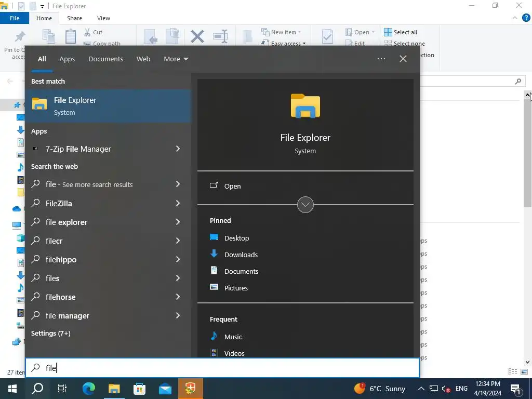Image resolution: width=532 pixels, height=399 pixels.
Task: Open weather widget showing 6°C Sunny
Action: pos(380,389)
